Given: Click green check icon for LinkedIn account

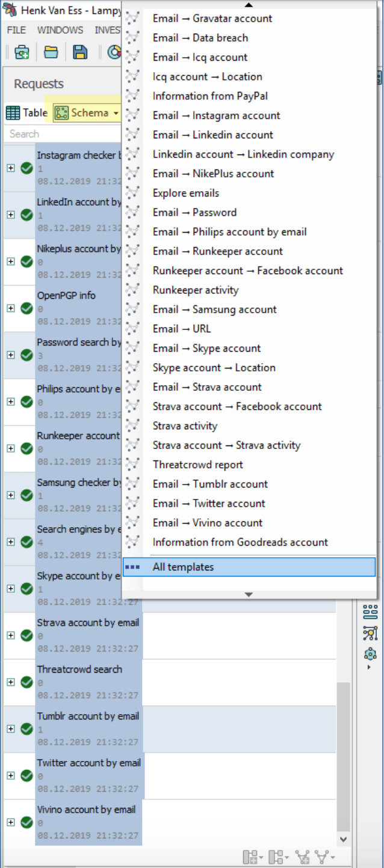Looking at the screenshot, I should (x=26, y=215).
